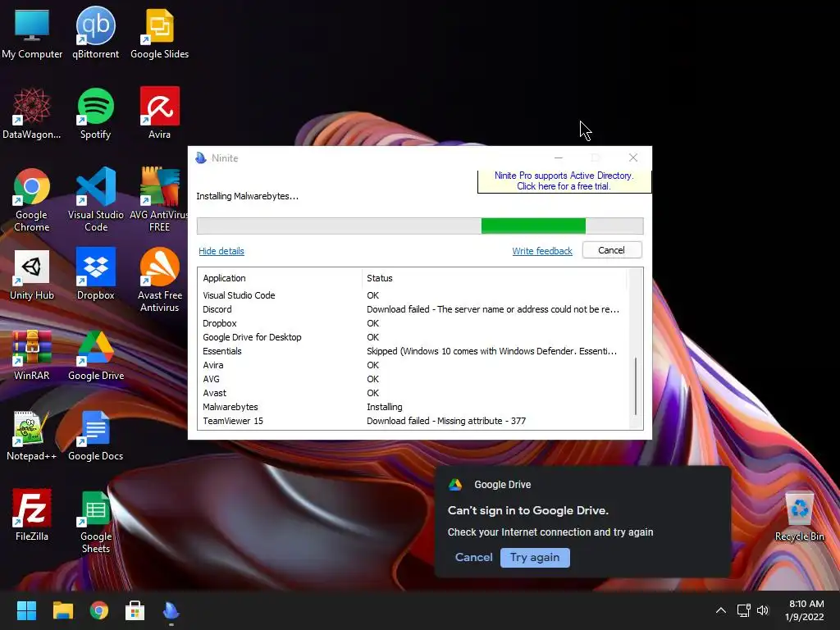This screenshot has height=630, width=840.
Task: Click the Essentials Skipped status text
Action: pos(492,351)
